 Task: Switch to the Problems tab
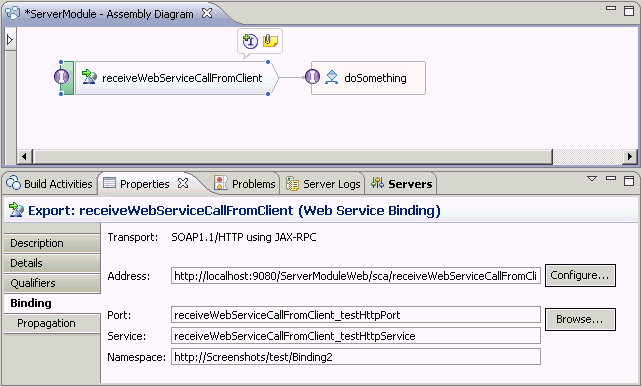245,184
